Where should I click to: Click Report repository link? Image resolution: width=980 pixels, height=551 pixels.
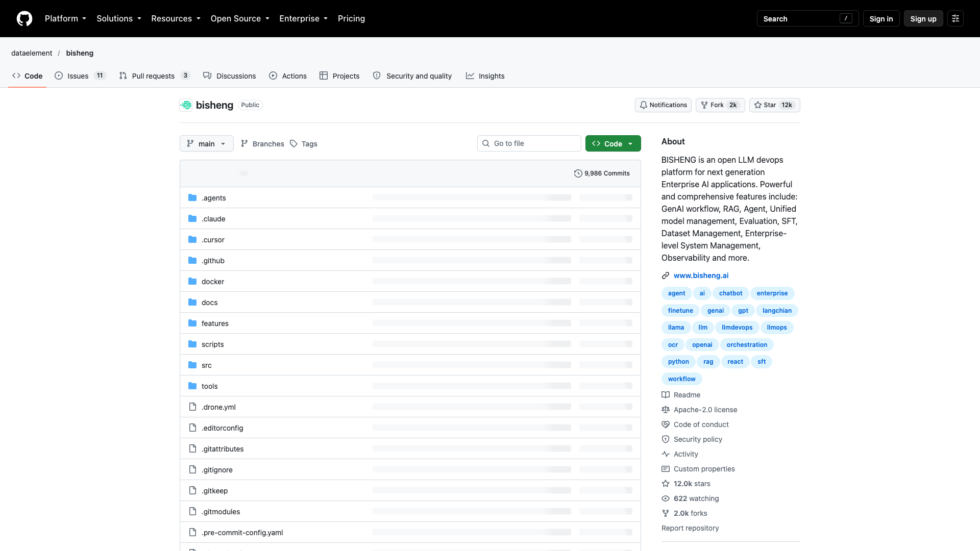690,528
